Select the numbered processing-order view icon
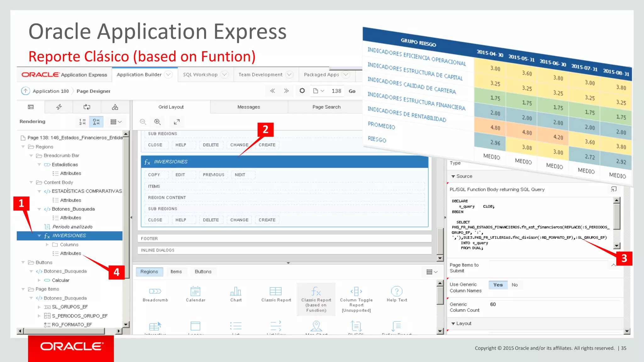 [82, 122]
